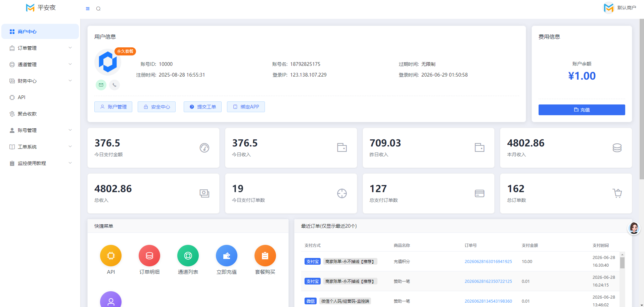
Task: Click the gauge icon on 今日支付金额 card
Action: click(x=204, y=148)
